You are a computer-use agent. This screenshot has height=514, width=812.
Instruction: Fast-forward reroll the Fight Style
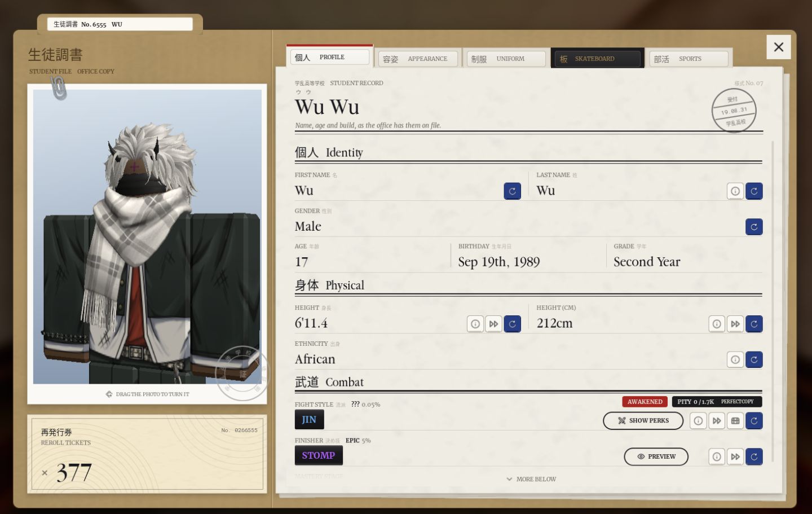[x=717, y=420]
